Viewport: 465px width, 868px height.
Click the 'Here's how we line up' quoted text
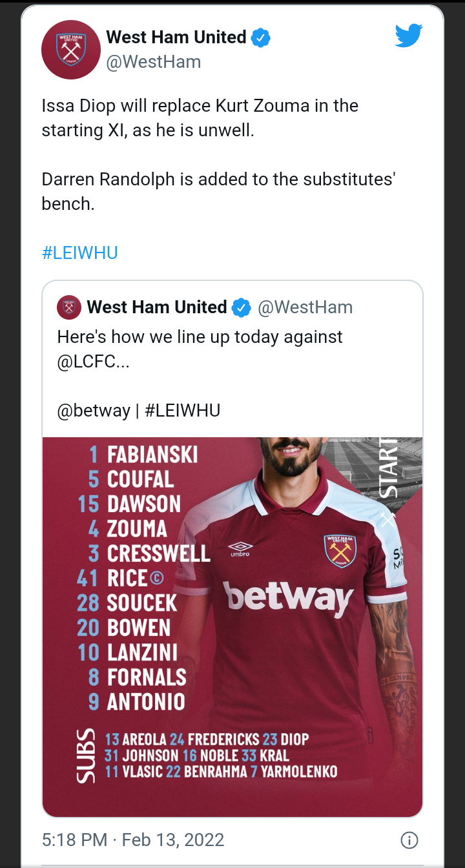[x=200, y=337]
